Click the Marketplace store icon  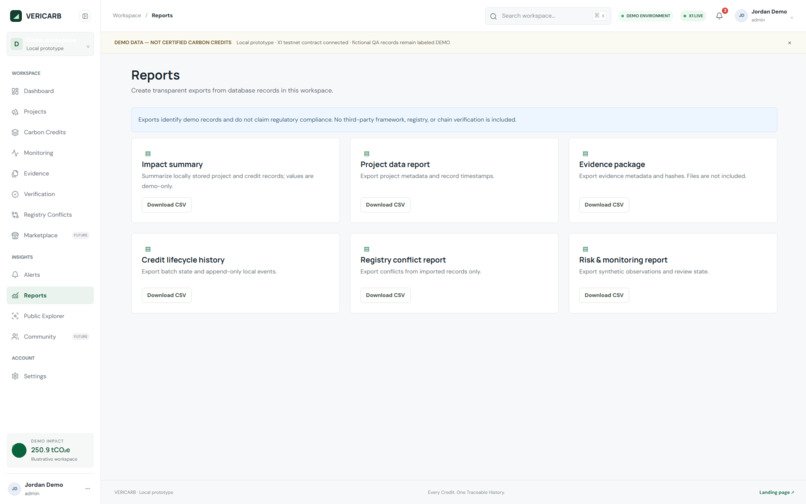(x=15, y=235)
